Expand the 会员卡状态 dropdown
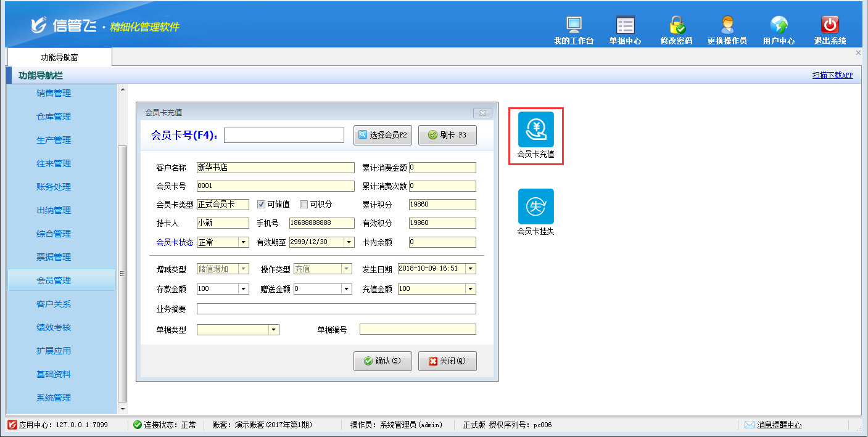The width and height of the screenshot is (868, 437). [x=243, y=243]
